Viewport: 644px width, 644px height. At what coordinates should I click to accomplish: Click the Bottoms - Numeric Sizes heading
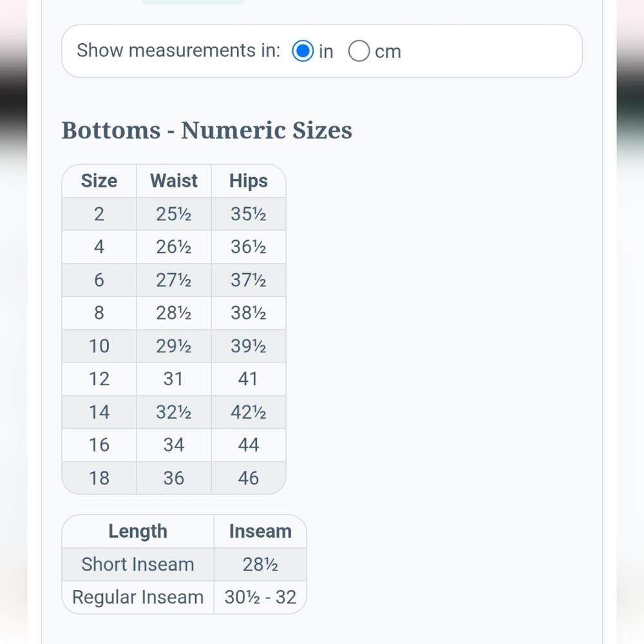click(x=207, y=130)
